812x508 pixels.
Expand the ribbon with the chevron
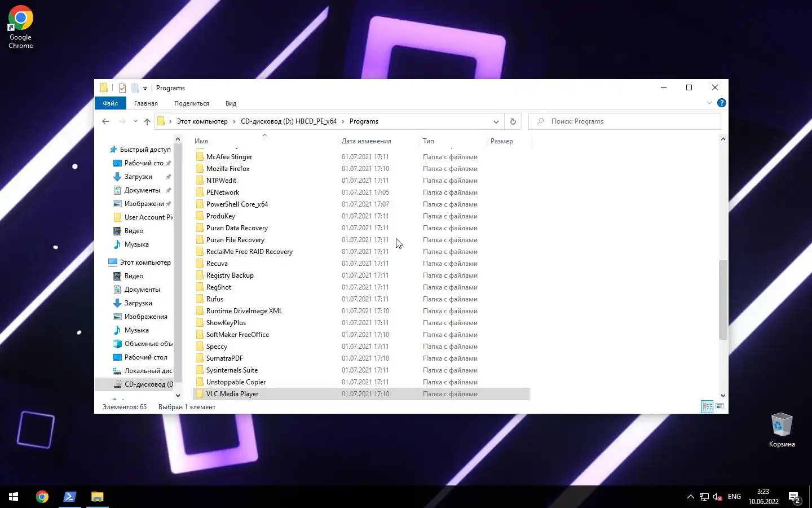(709, 103)
